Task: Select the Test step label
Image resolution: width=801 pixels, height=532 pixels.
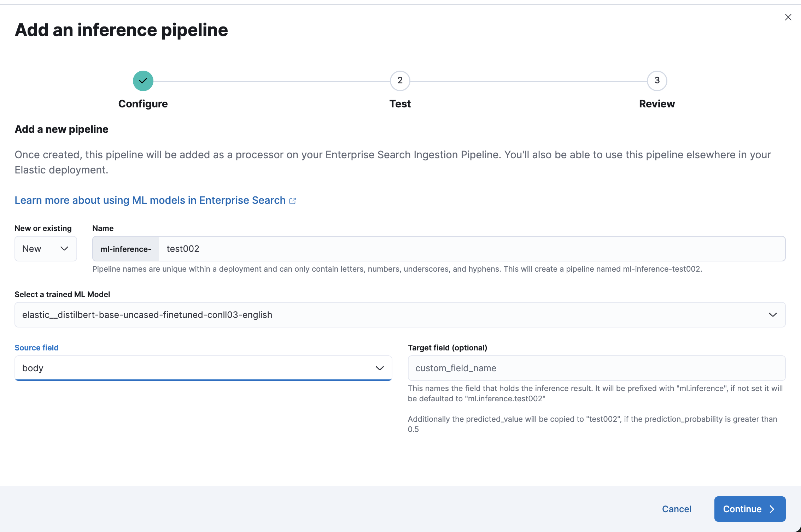Action: point(400,104)
